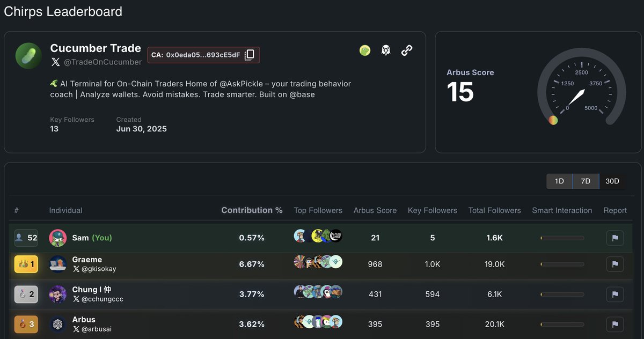Image resolution: width=644 pixels, height=339 pixels.
Task: Report Arbus using the flag icon
Action: [x=615, y=324]
